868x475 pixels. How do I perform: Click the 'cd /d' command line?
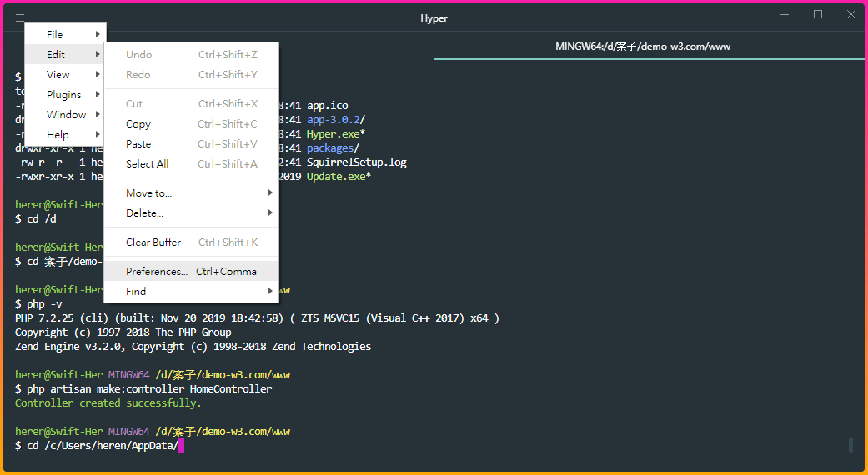[x=36, y=219]
